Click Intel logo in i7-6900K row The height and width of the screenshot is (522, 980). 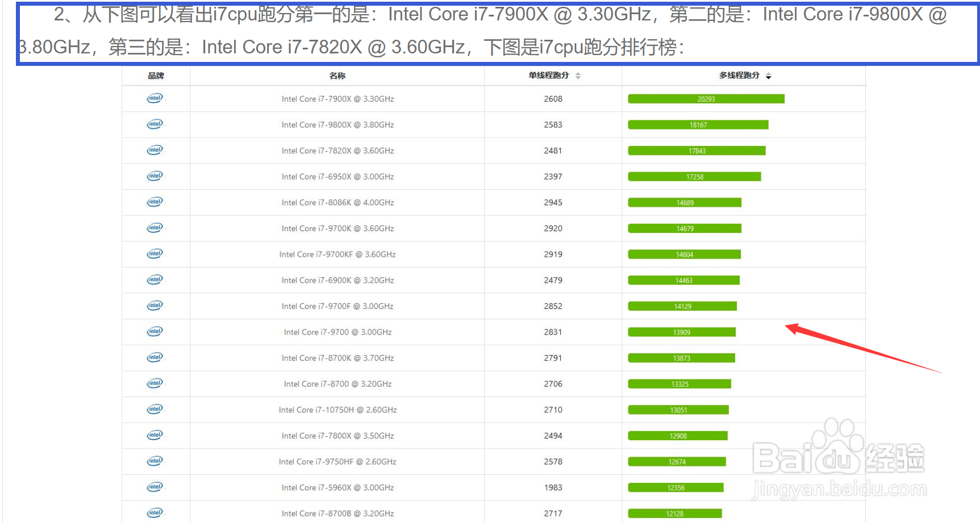coord(155,280)
